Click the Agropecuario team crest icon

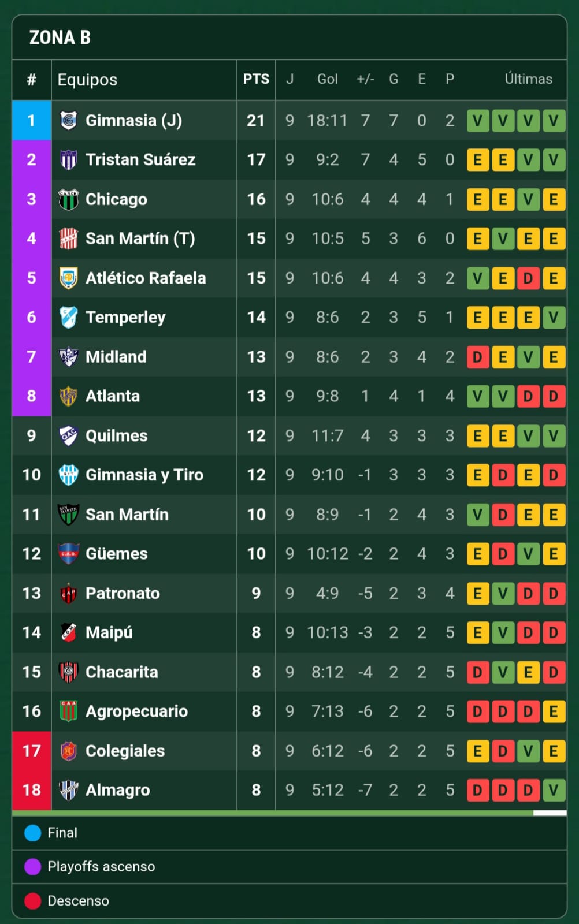click(68, 711)
